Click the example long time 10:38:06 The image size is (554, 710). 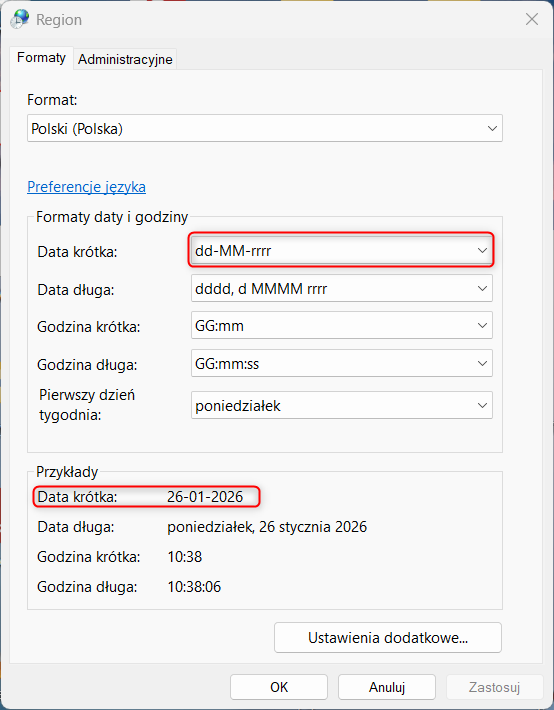(x=194, y=587)
